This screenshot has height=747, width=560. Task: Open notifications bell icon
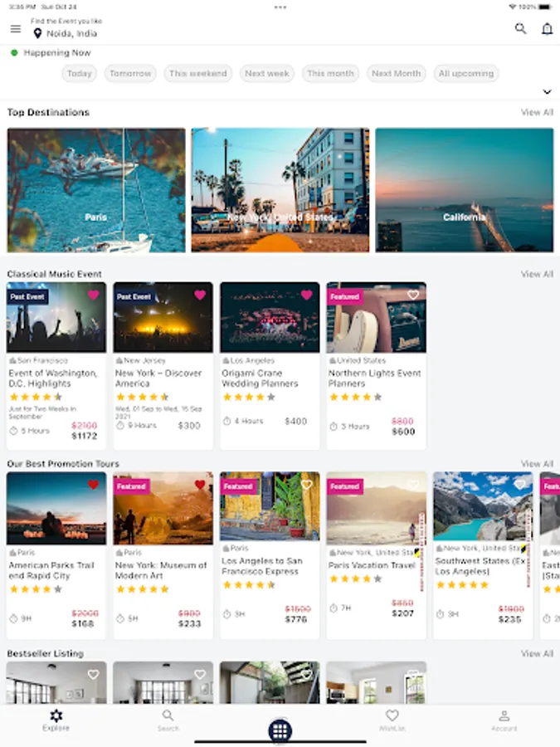548,29
